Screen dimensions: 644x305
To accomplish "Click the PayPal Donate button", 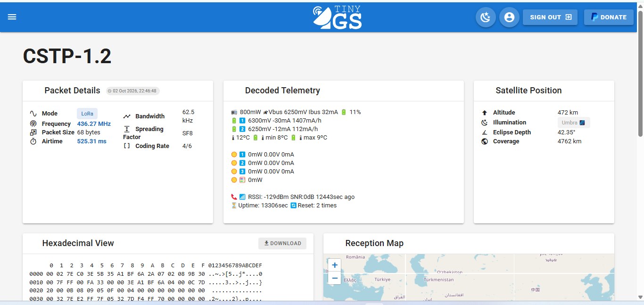I will 609,17.
